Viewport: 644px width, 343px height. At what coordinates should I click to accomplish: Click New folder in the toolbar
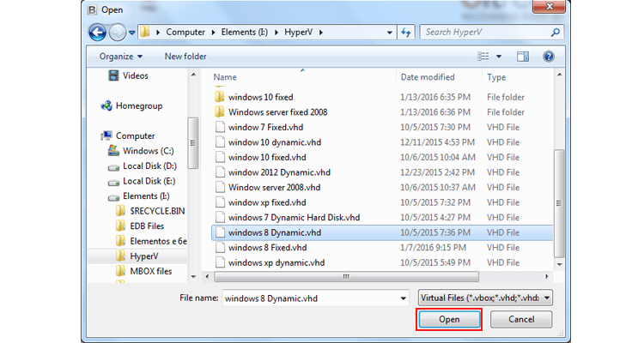coord(185,57)
